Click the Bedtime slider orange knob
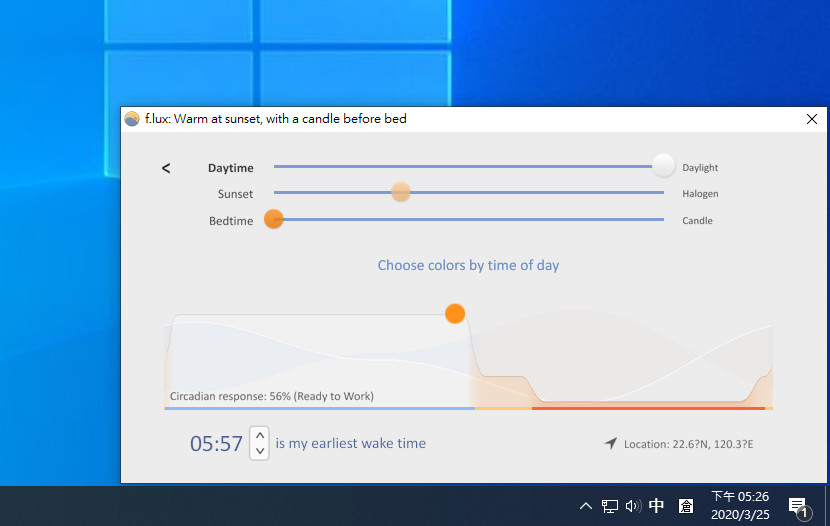 click(274, 219)
